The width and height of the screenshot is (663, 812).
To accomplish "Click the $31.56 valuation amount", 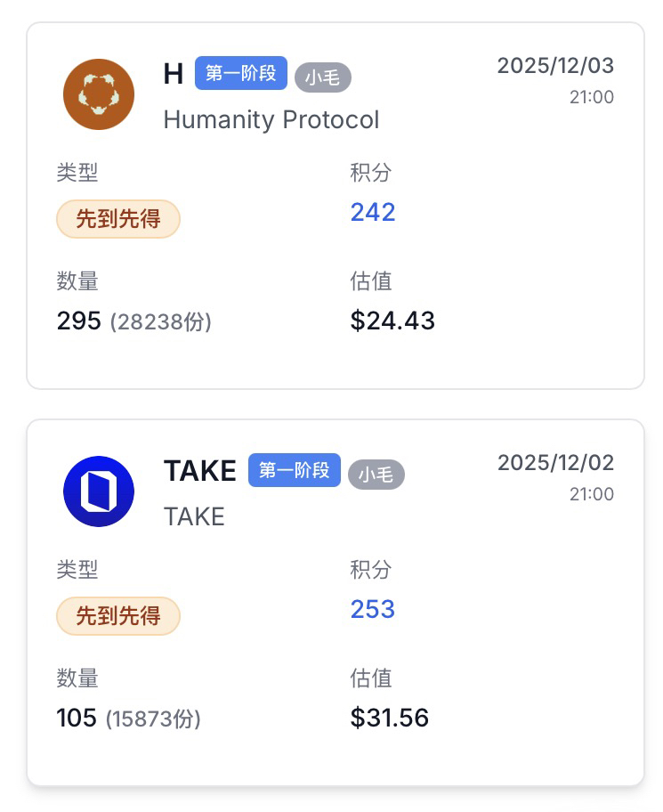I will (x=390, y=718).
